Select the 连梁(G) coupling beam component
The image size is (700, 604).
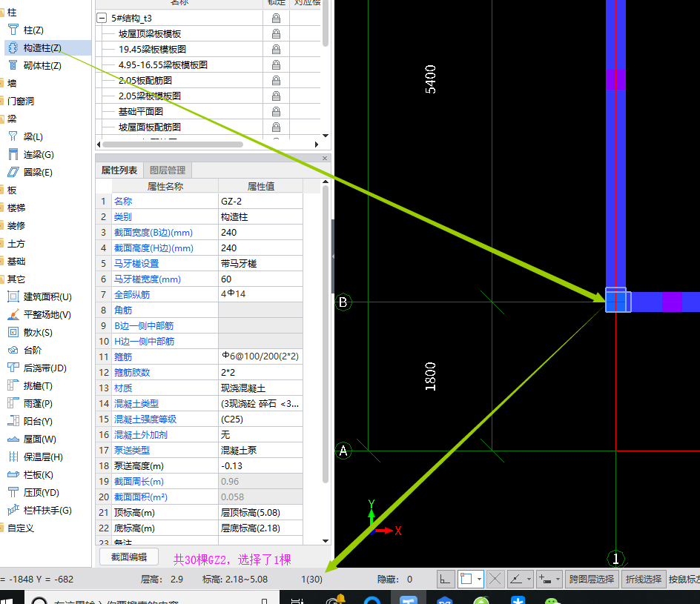click(x=39, y=154)
